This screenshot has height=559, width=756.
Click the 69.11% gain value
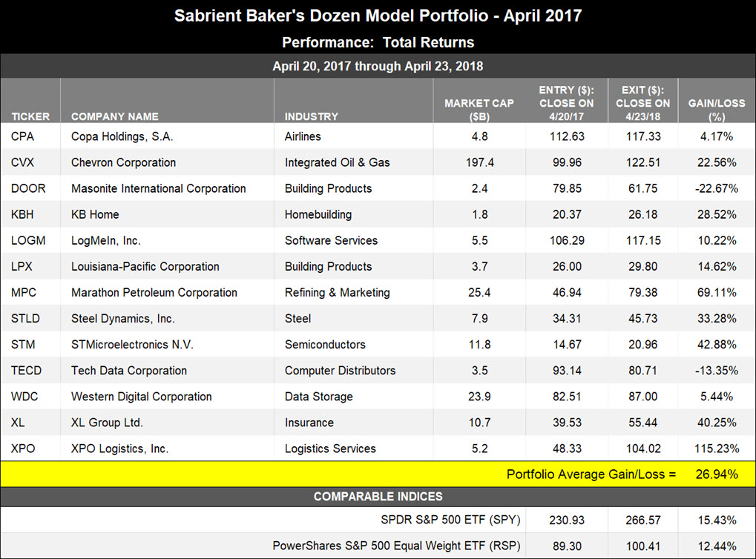point(717,293)
